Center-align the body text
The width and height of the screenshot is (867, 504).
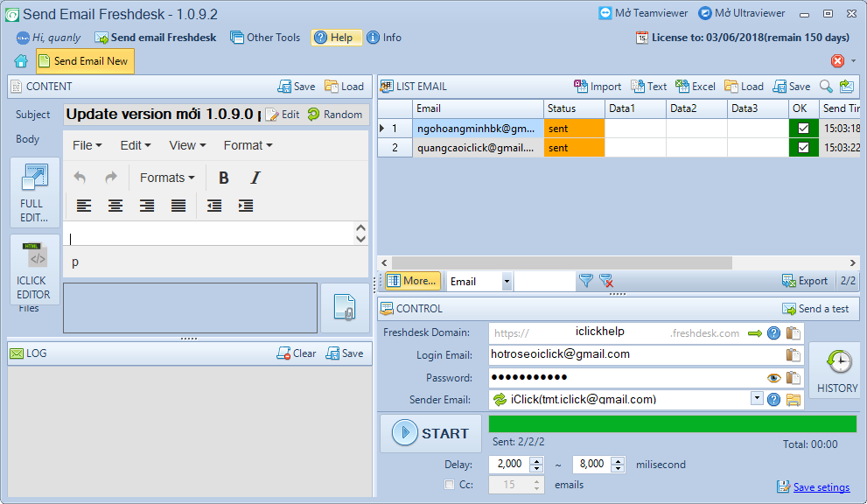pyautogui.click(x=115, y=206)
